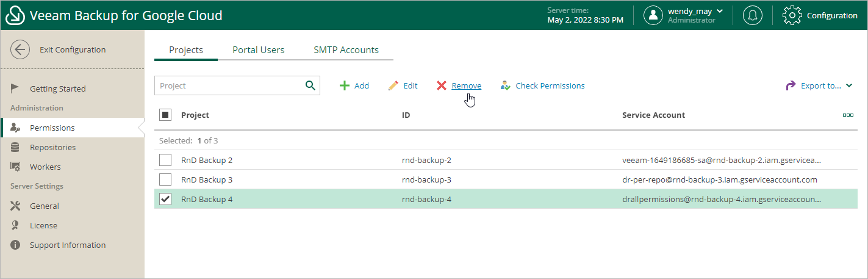The height and width of the screenshot is (279, 868).
Task: Click the dr-per-repo service account cell
Action: click(720, 179)
